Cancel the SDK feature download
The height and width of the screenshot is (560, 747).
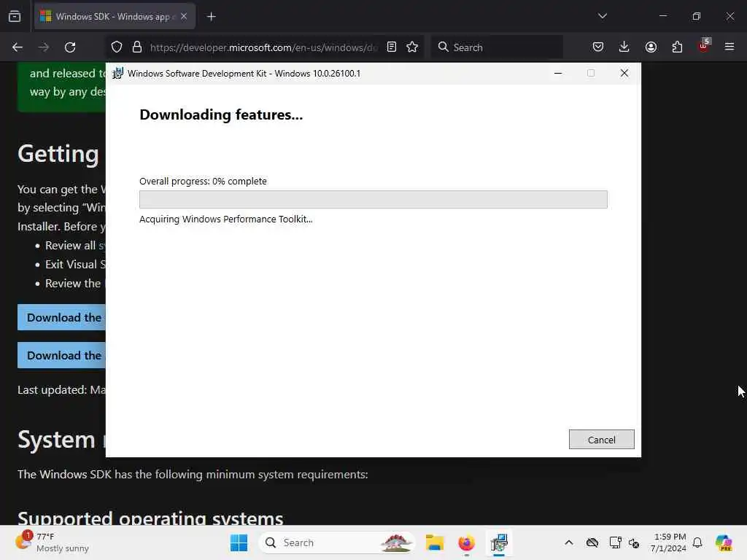click(601, 440)
